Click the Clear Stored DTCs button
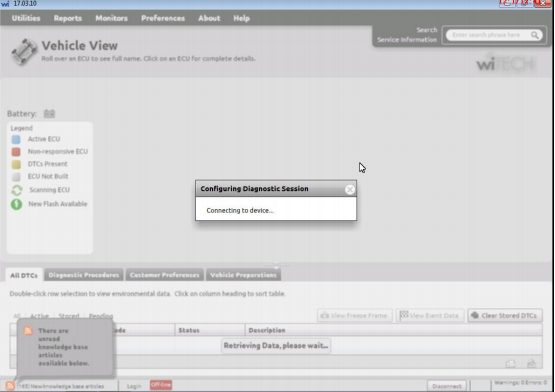Screen dimensions: 555x392 click(x=505, y=316)
